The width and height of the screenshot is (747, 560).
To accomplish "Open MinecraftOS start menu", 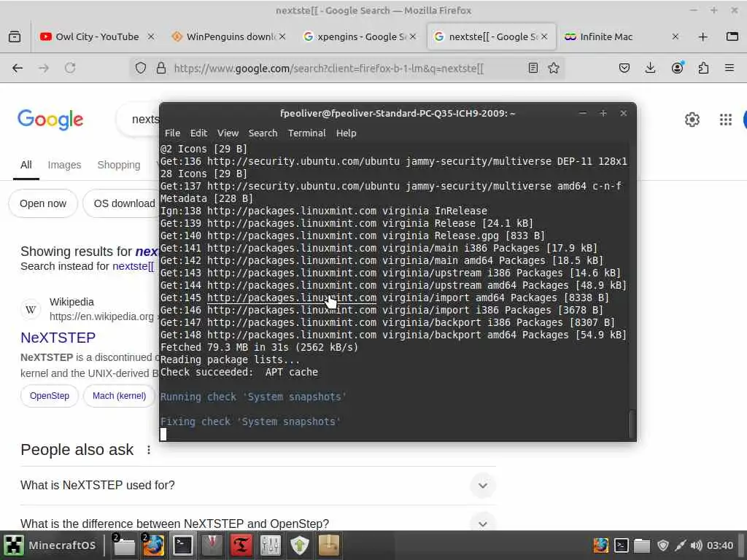I will 50,545.
